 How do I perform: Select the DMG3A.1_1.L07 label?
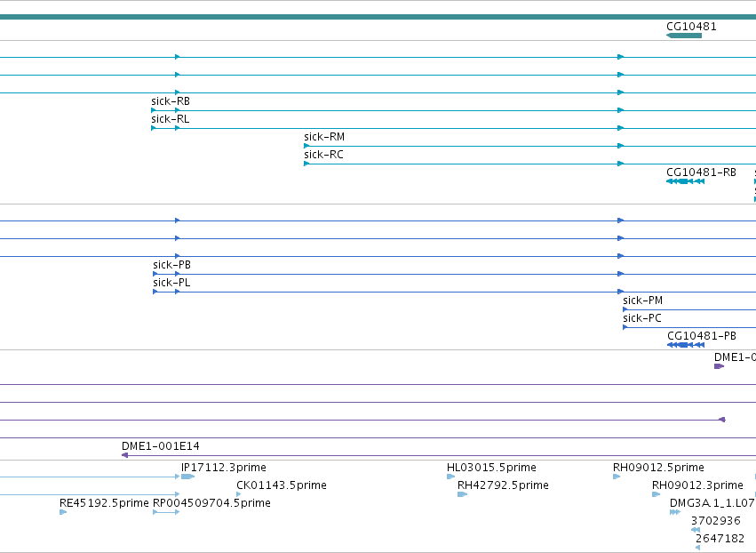pyautogui.click(x=712, y=503)
